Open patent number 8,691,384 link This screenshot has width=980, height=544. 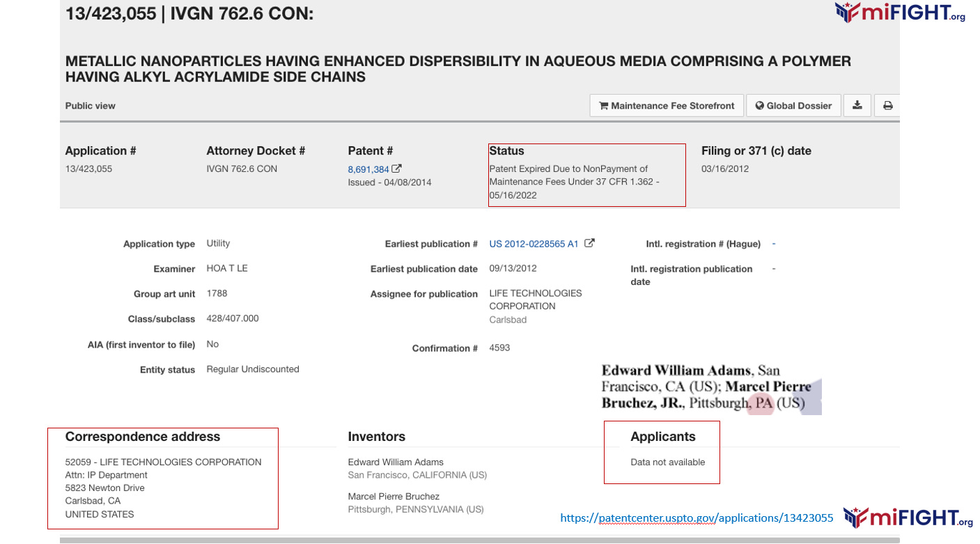click(368, 169)
